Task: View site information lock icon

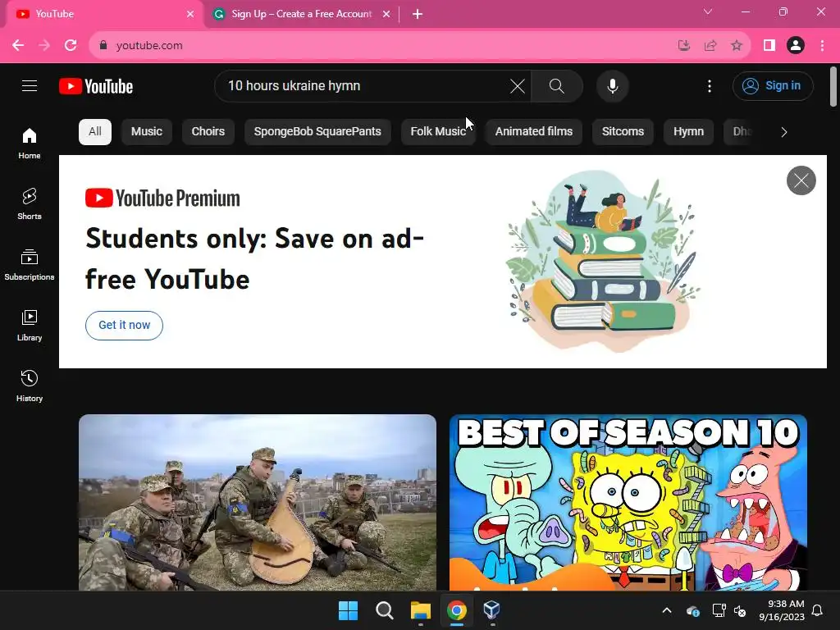Action: pos(103,46)
